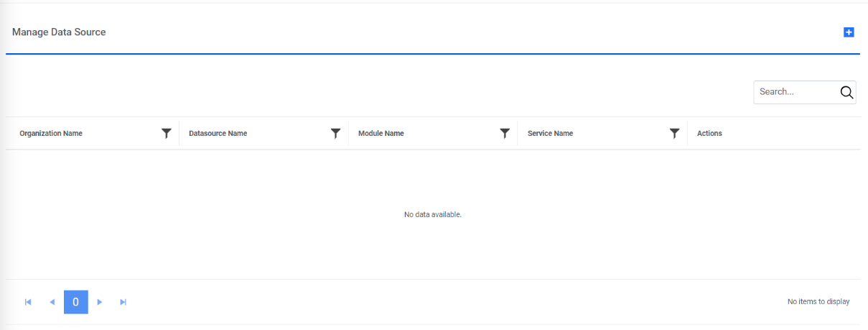
Task: Open the Organization Name column filter
Action: click(x=167, y=133)
